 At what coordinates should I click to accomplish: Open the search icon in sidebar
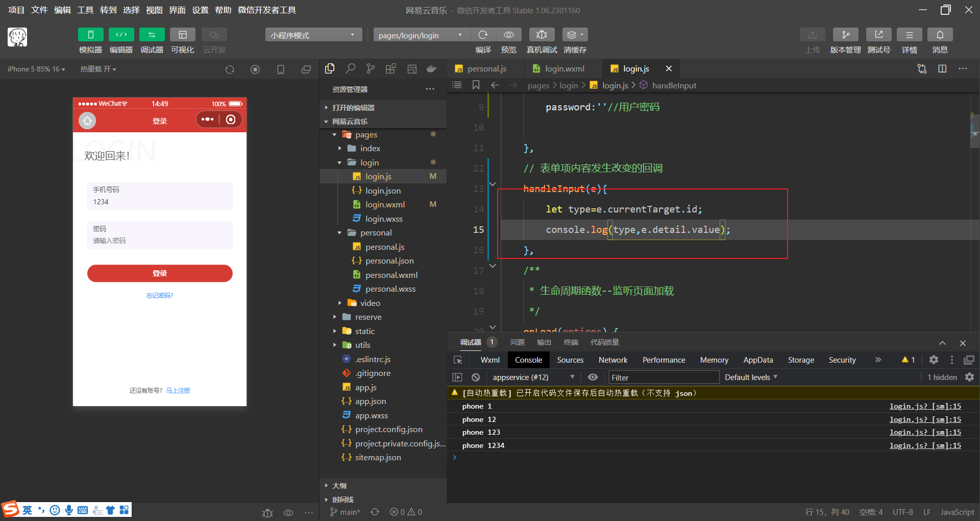(350, 68)
